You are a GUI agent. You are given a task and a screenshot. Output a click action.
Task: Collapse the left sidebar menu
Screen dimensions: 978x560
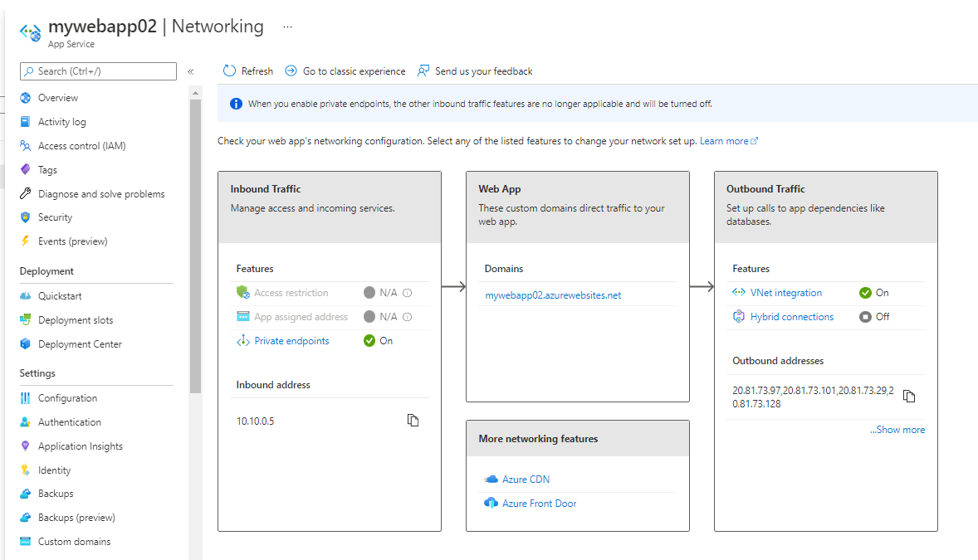coord(190,72)
